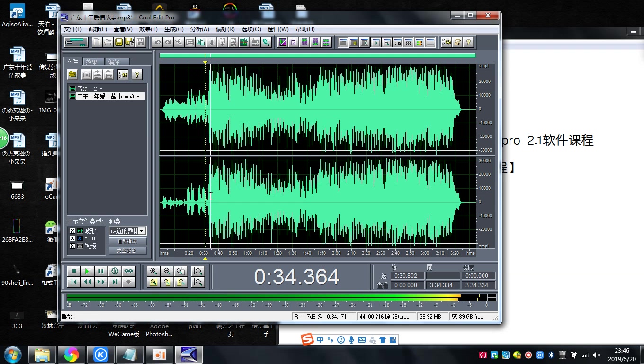Open the 分析(A) menu

tap(199, 29)
